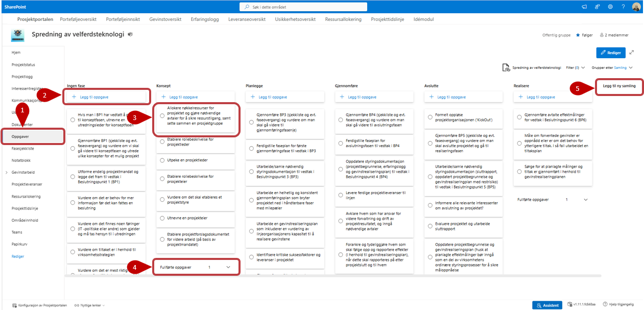
Task: Open the Grupper etter Samling dropdown
Action: [612, 67]
